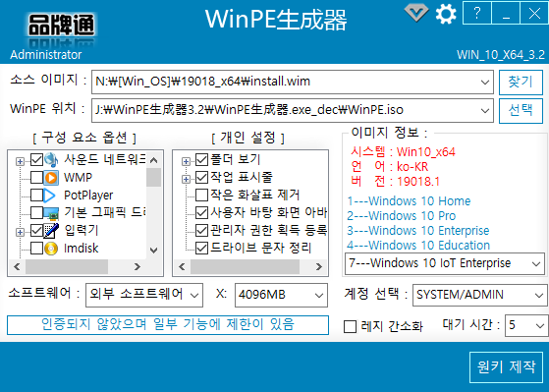The image size is (549, 392).
Task: Click the 원키 제작 build button
Action: (x=507, y=367)
